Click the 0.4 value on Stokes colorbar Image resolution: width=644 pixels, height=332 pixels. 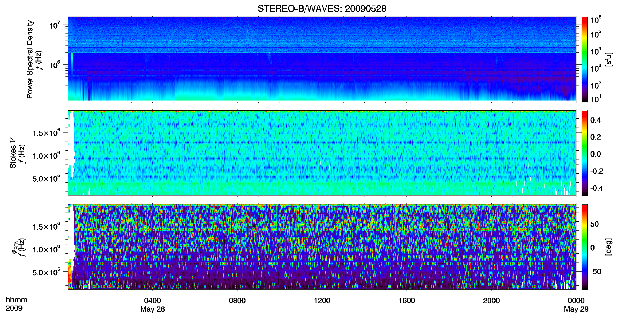[x=595, y=120]
